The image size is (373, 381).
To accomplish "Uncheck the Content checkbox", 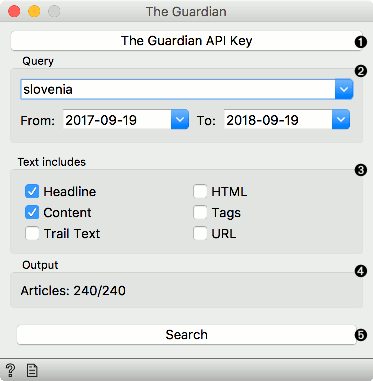I will [x=32, y=213].
